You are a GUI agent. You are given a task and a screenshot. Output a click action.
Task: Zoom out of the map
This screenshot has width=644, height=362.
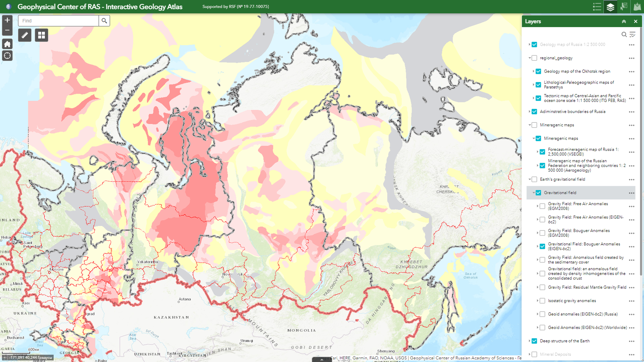[7, 30]
